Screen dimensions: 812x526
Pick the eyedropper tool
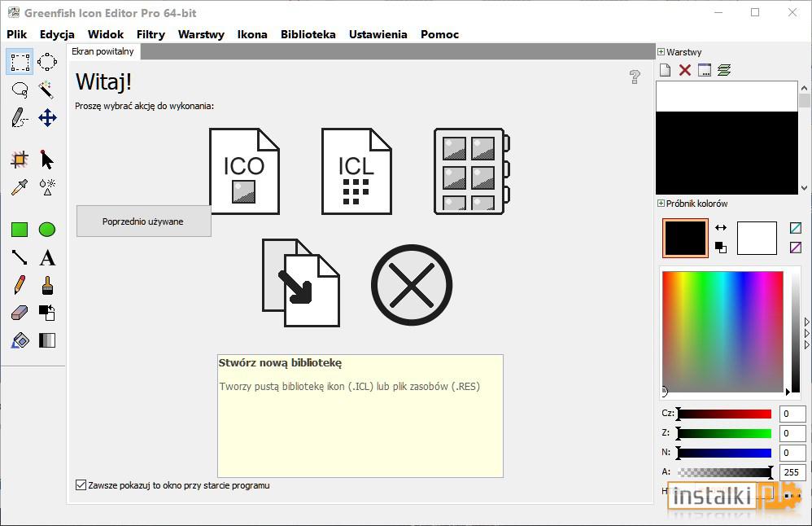(x=20, y=187)
